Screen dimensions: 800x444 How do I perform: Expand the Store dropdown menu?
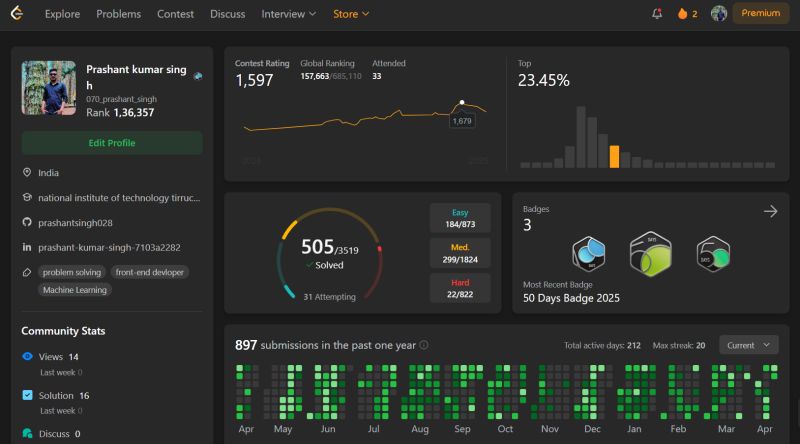pos(351,14)
